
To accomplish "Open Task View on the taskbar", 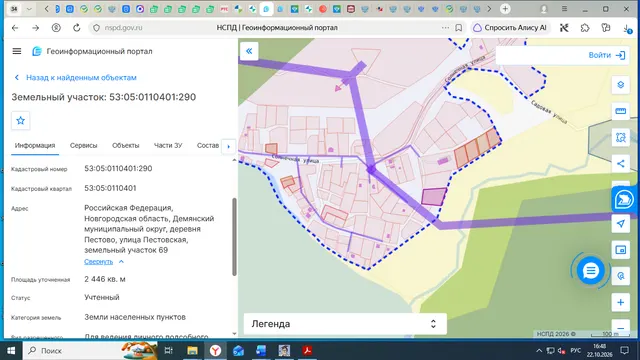I will pyautogui.click(x=168, y=351).
